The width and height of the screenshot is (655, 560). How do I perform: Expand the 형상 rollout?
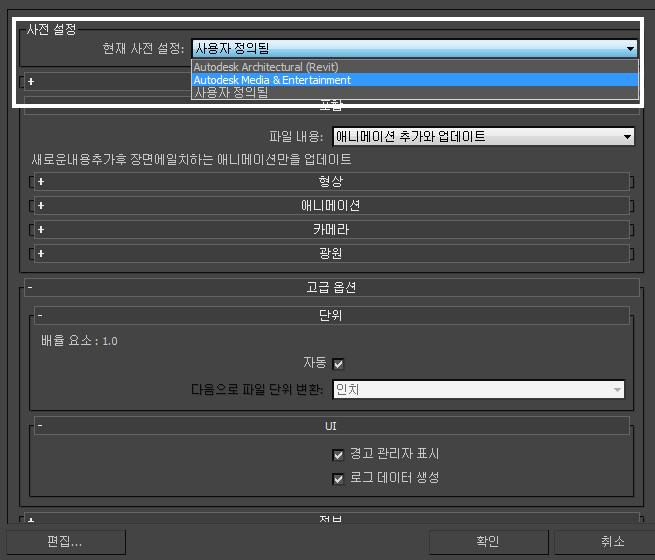tap(332, 182)
